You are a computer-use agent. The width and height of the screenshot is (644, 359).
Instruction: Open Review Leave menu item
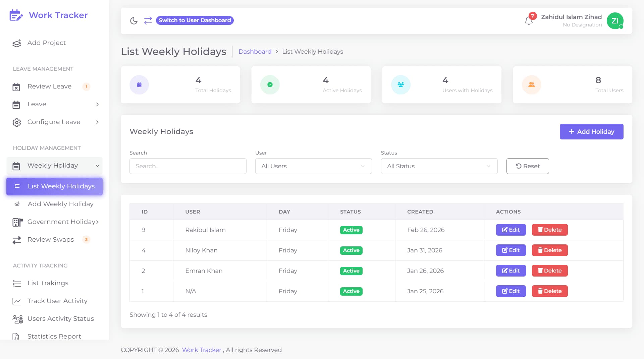(x=54, y=86)
